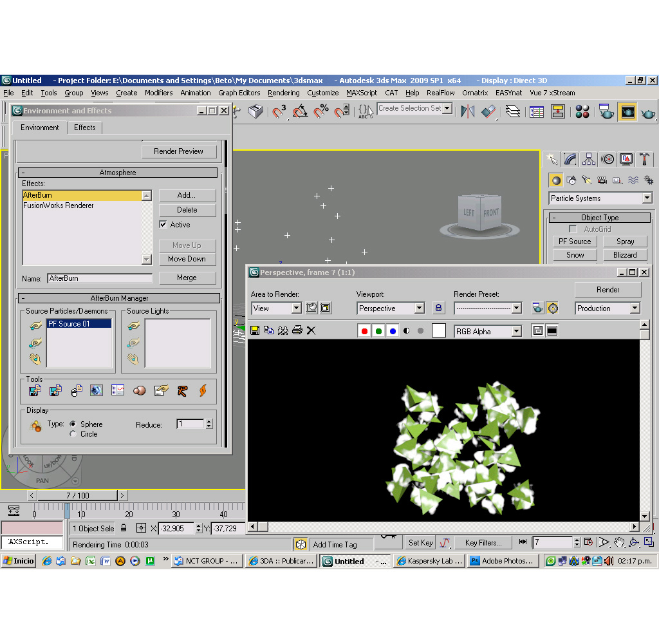Toggle the monochrome display dot
This screenshot has width=659, height=644.
420,331
